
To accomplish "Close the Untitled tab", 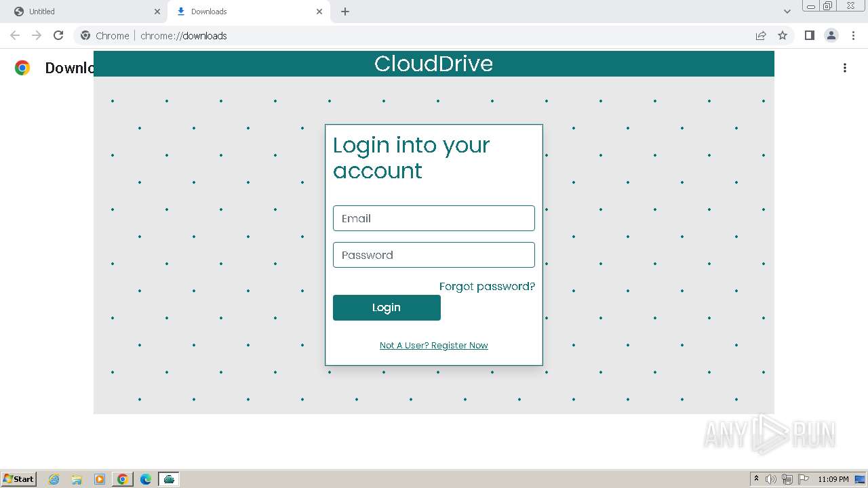I will point(157,12).
